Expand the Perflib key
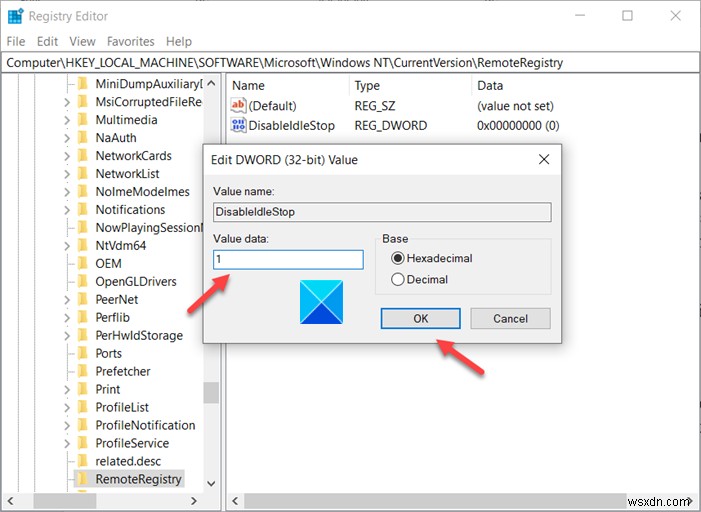701x512 pixels. [67, 318]
